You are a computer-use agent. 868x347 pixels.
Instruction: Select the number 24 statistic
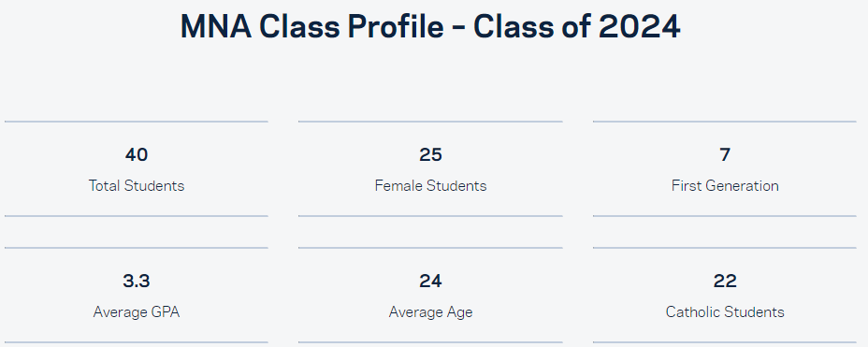[x=430, y=282]
